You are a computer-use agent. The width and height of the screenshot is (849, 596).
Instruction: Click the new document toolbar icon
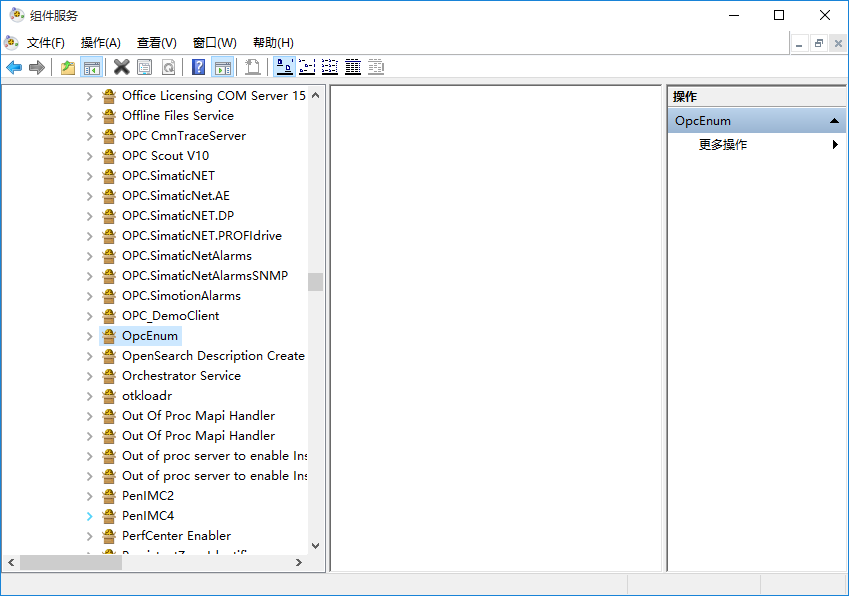click(253, 68)
